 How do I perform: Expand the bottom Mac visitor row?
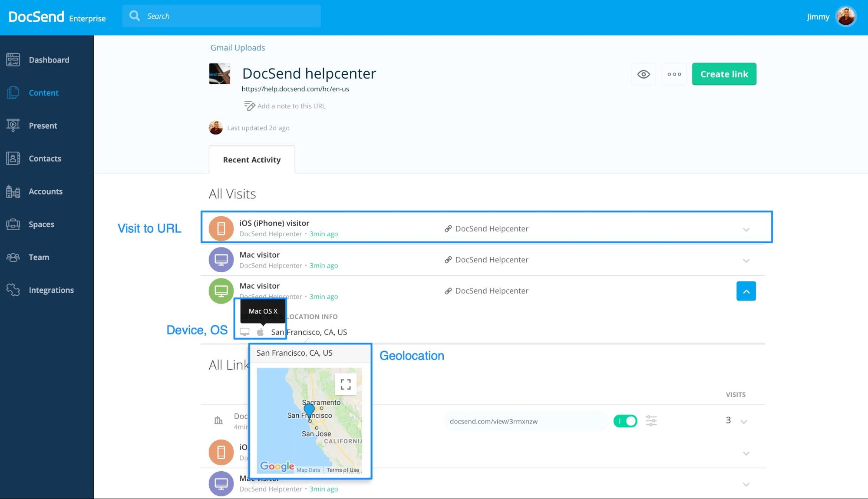click(746, 485)
